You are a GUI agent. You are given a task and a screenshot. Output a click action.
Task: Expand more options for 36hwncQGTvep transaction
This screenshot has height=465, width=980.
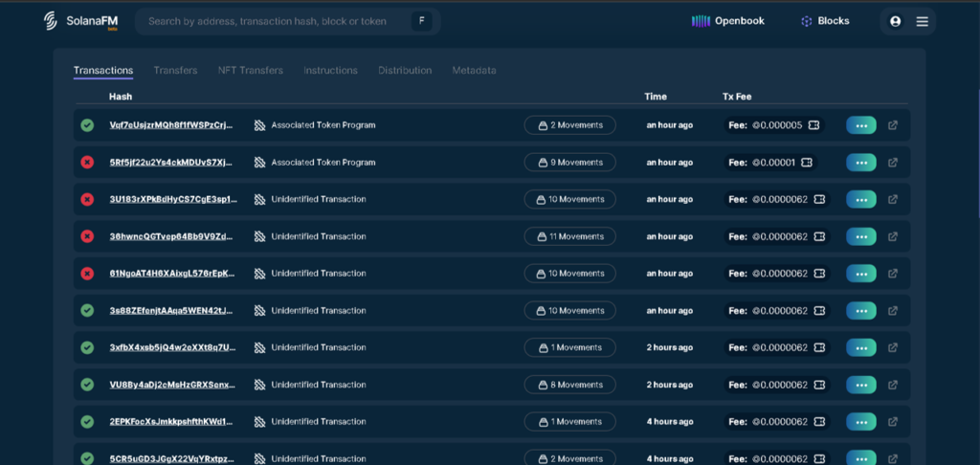861,237
